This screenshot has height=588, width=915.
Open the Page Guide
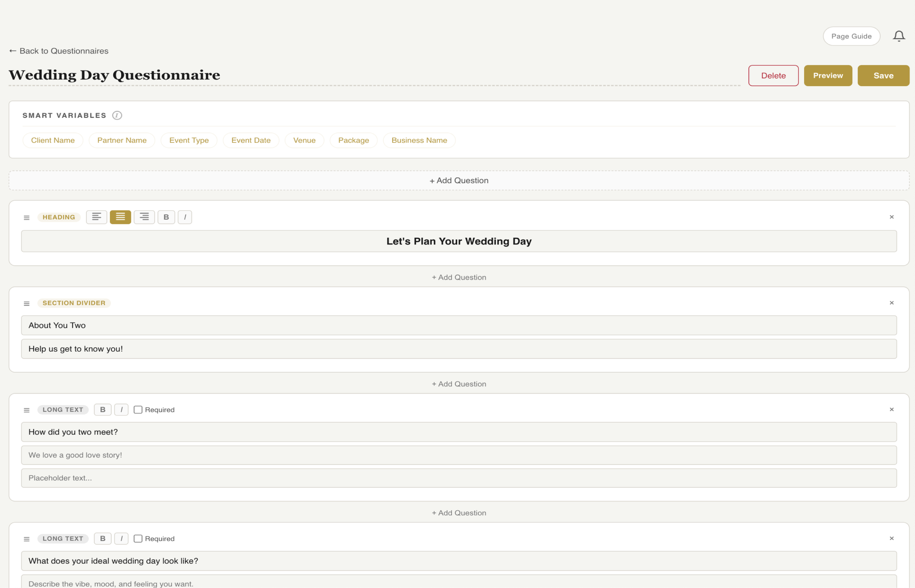tap(852, 36)
